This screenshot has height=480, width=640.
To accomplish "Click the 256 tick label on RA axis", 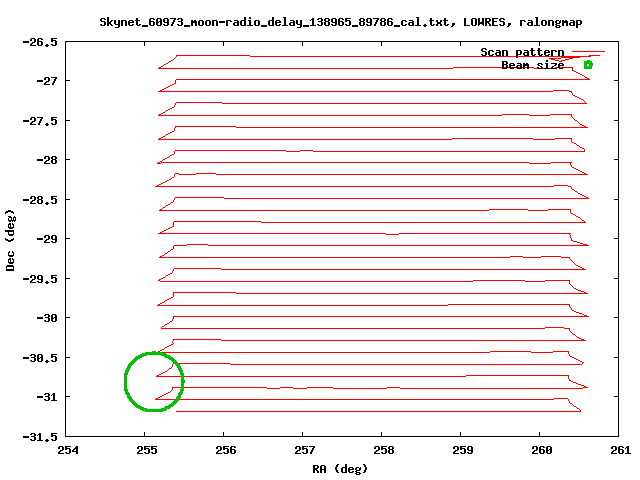I will (225, 450).
